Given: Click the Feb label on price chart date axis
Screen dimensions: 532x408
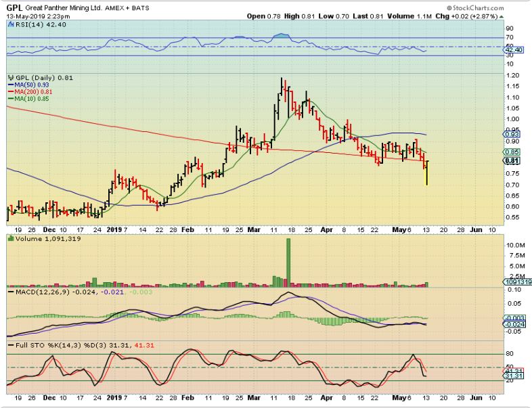Looking at the screenshot, I should point(187,229).
